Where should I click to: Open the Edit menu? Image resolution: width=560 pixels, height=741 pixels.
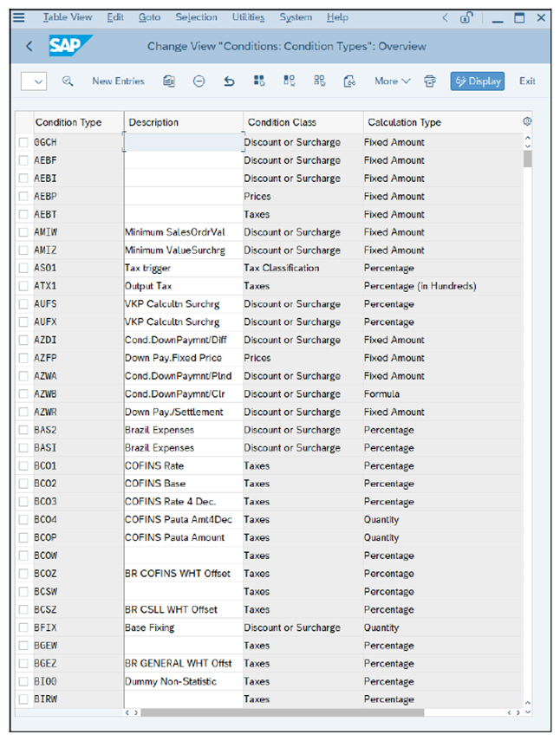point(114,17)
